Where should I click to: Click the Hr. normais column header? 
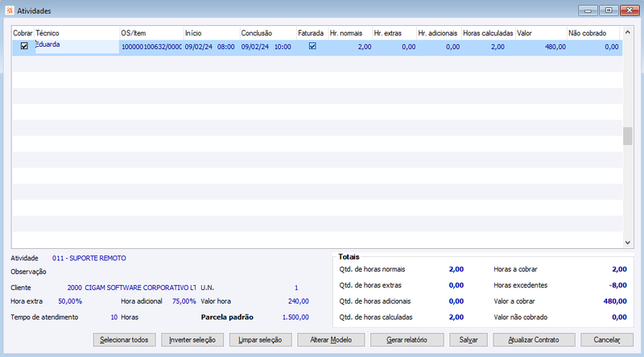point(350,33)
